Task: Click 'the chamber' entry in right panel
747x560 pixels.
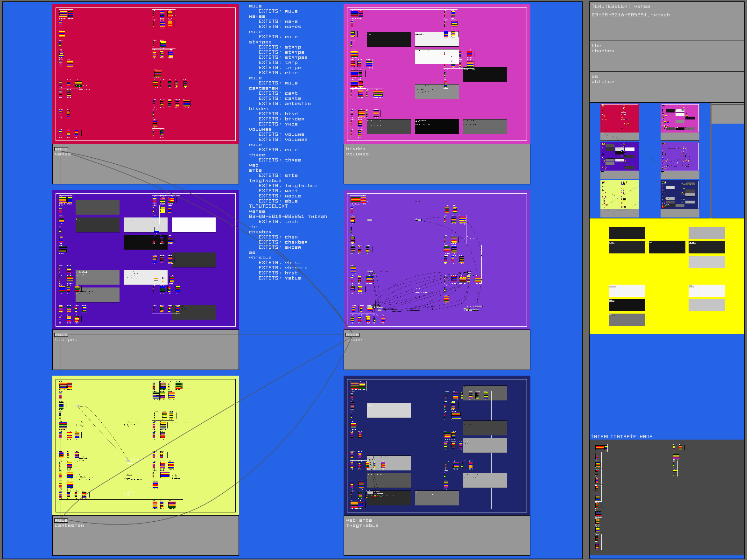Action: pos(666,56)
